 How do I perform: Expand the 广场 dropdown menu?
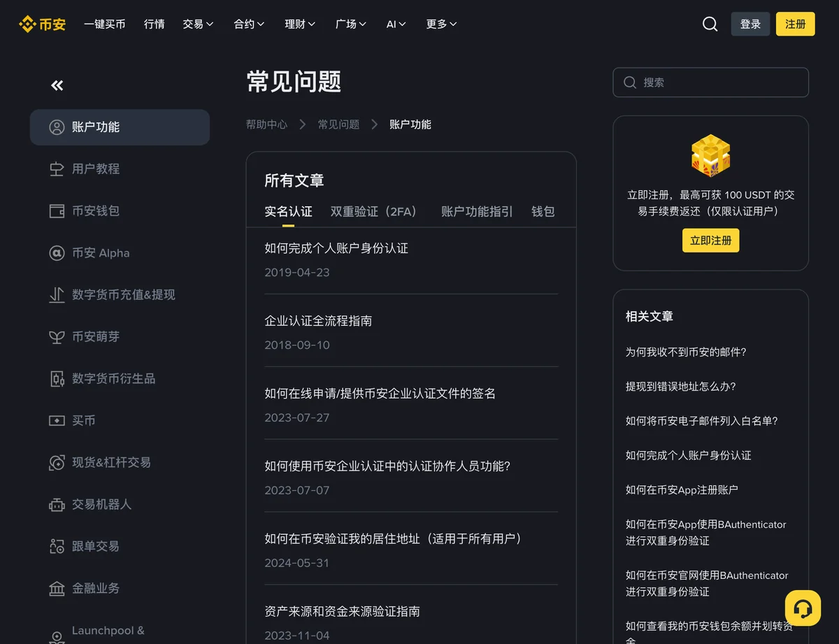click(x=351, y=24)
